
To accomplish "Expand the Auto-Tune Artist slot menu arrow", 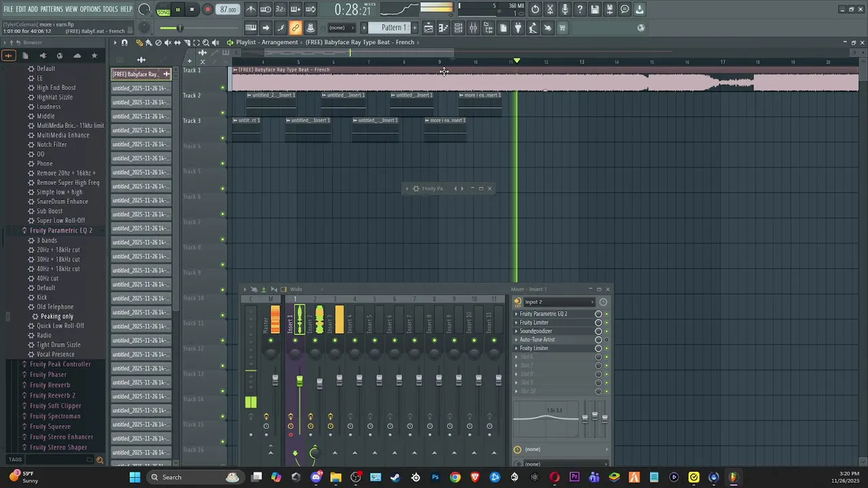I will (516, 340).
